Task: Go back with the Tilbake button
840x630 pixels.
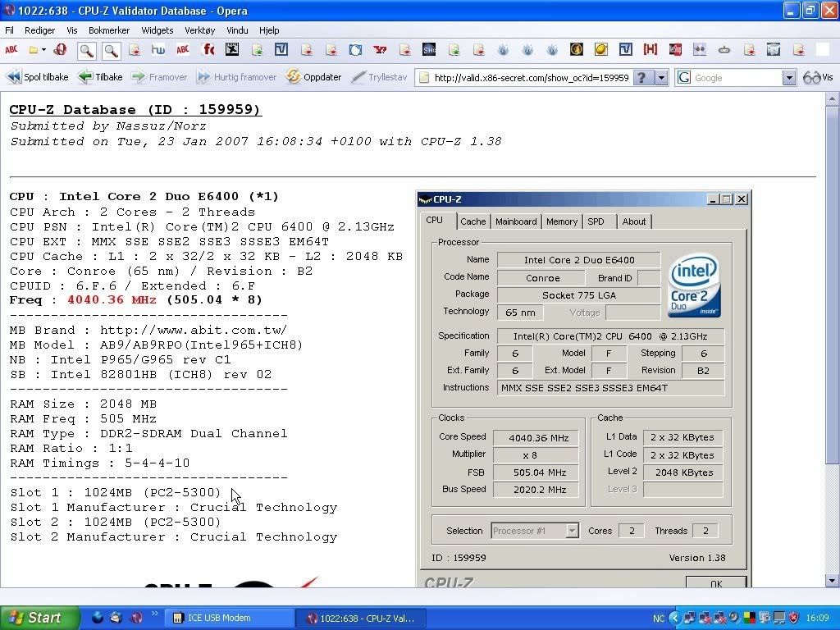Action: pos(100,77)
